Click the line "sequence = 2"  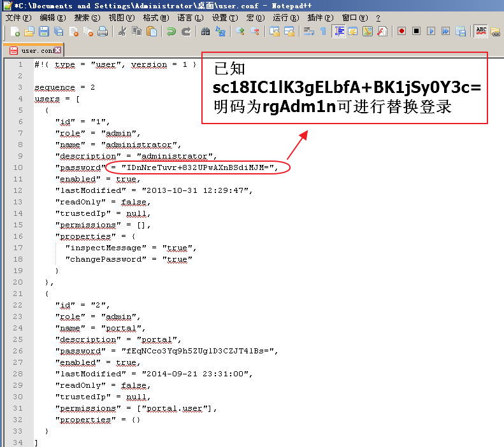tap(64, 87)
